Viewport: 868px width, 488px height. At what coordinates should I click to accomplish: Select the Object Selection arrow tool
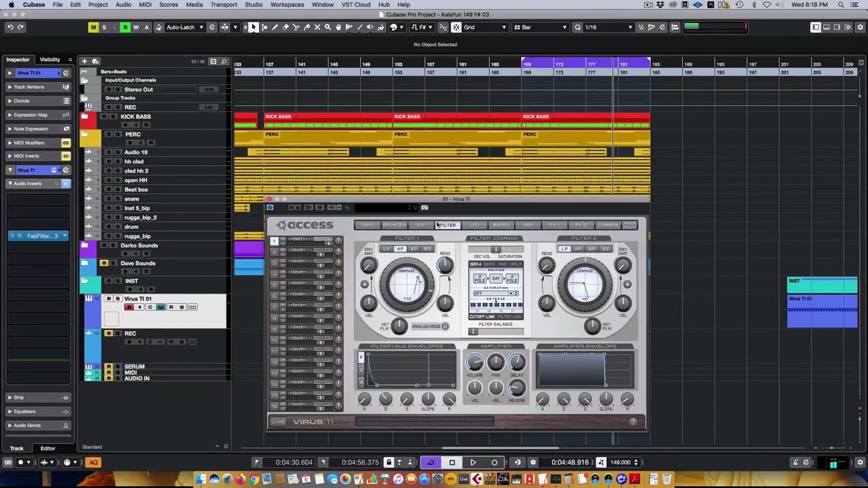pos(253,27)
